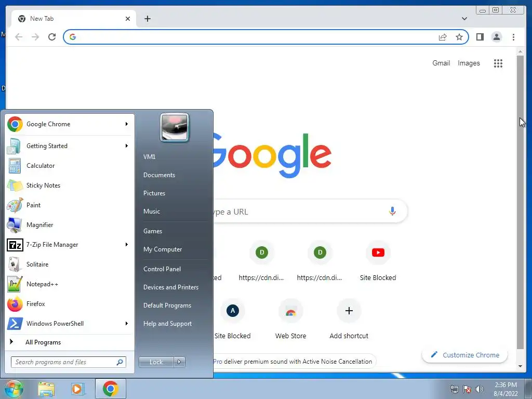Expand 7-Zip File Manager recent items arrow
The height and width of the screenshot is (399, 532).
pos(127,245)
